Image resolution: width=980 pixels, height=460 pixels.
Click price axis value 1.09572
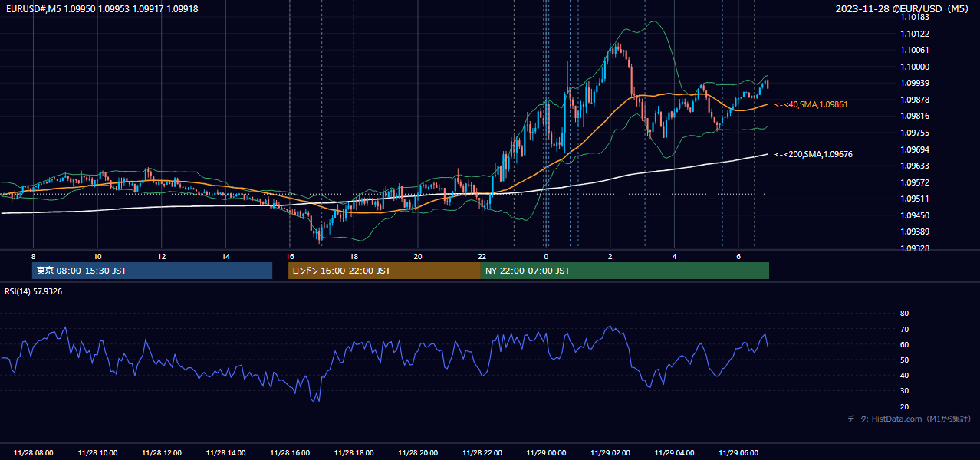tap(915, 182)
